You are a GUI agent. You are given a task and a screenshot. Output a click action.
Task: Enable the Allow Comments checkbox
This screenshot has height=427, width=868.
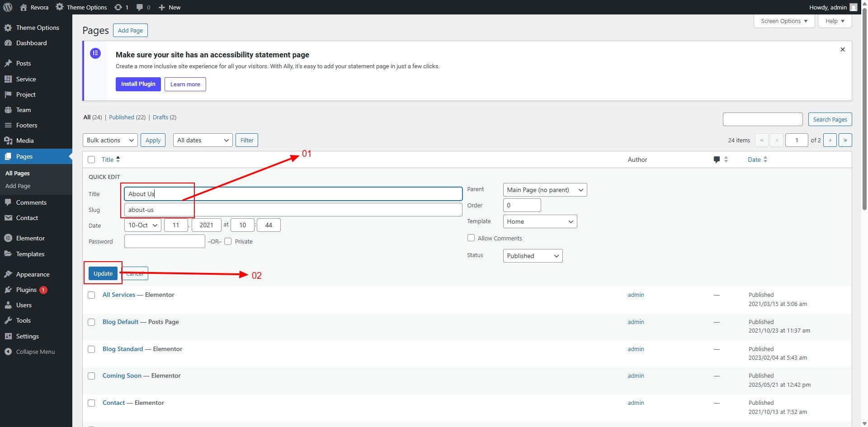(471, 238)
